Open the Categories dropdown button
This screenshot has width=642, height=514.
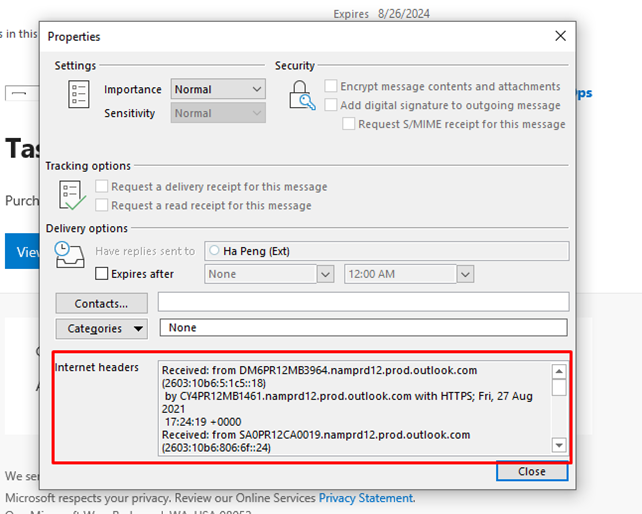point(101,328)
